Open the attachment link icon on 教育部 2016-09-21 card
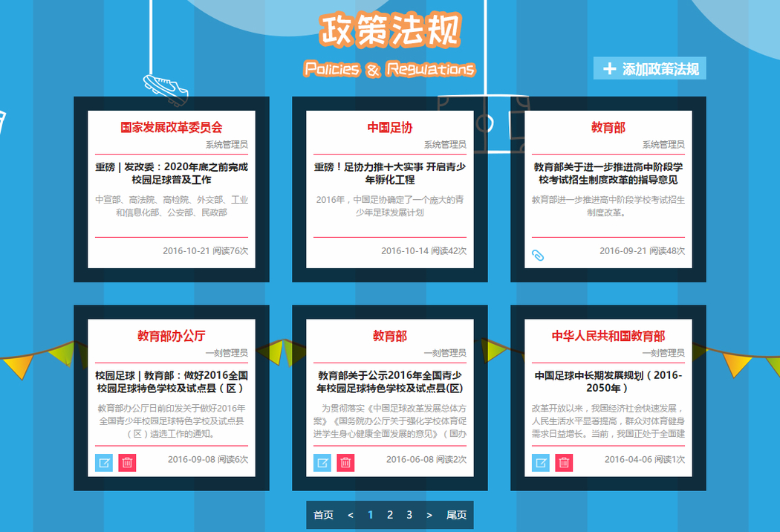Screen dimensions: 780x532 click(x=538, y=256)
